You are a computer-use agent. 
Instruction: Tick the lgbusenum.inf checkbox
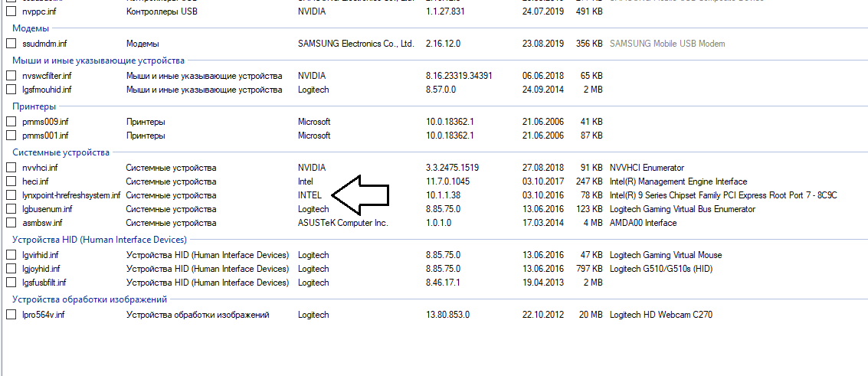click(x=11, y=209)
